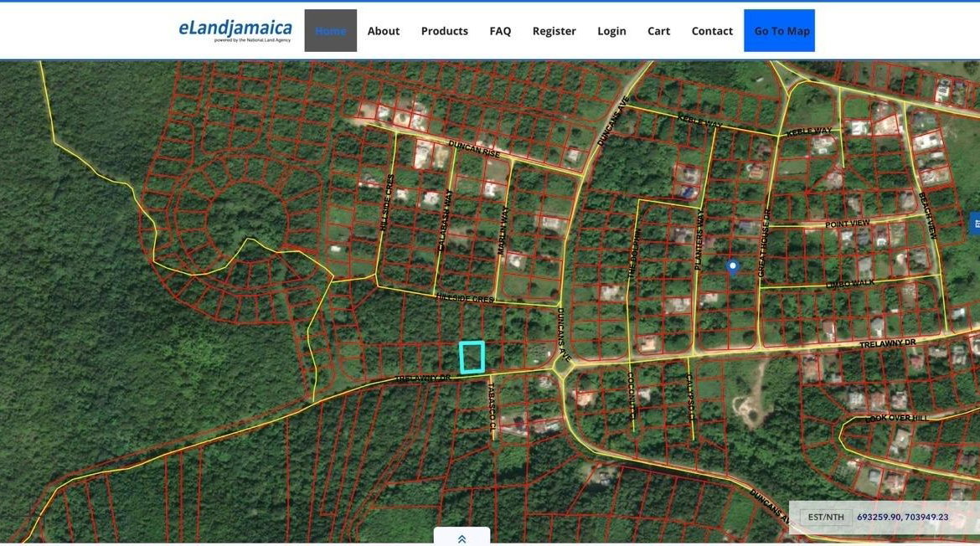Screen dimensions: 980x546
Task: Click the Home tab in the navigation bar
Action: pos(330,30)
